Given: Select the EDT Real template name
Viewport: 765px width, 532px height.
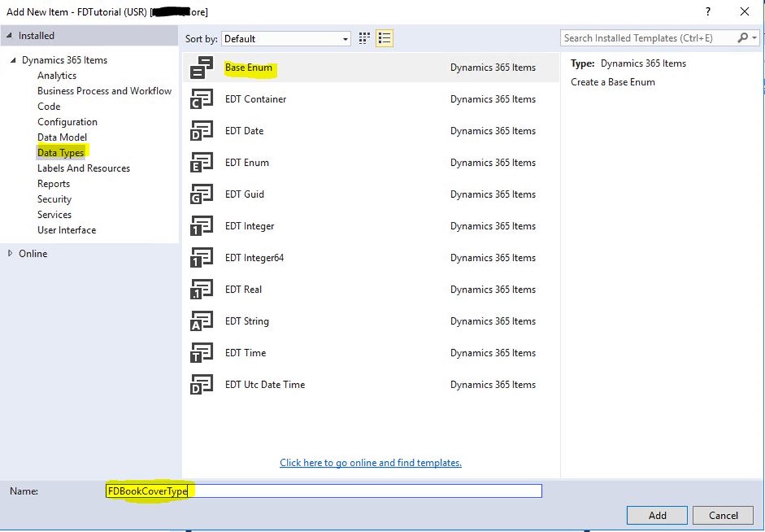Looking at the screenshot, I should tap(243, 289).
